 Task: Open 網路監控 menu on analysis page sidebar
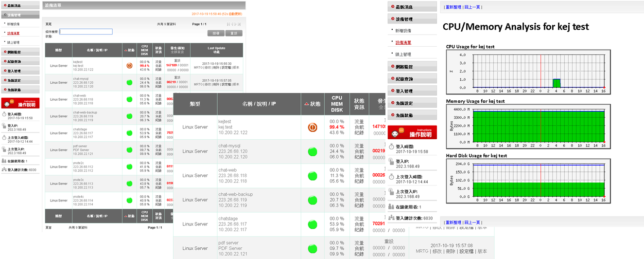pos(412,67)
